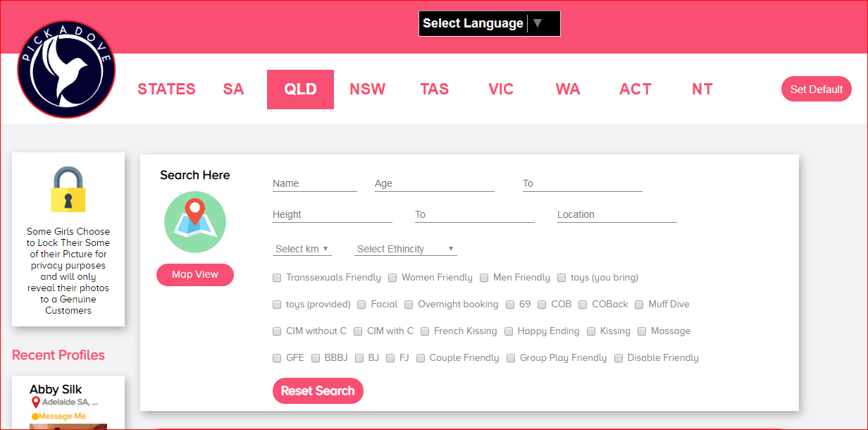This screenshot has height=430, width=868.
Task: Click the yellow padlock icon
Action: coord(68,190)
